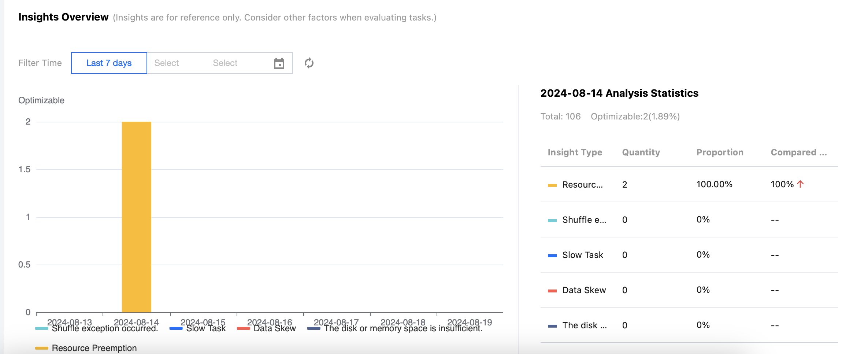Screen dimensions: 868x354
Task: Click the teal Shuffle swatch in table
Action: [x=552, y=220]
